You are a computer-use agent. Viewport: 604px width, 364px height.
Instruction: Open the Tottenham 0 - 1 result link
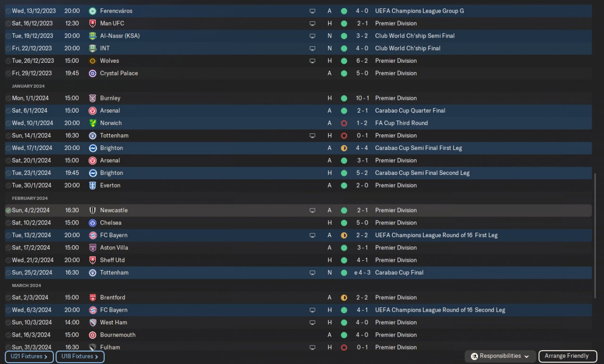[362, 135]
